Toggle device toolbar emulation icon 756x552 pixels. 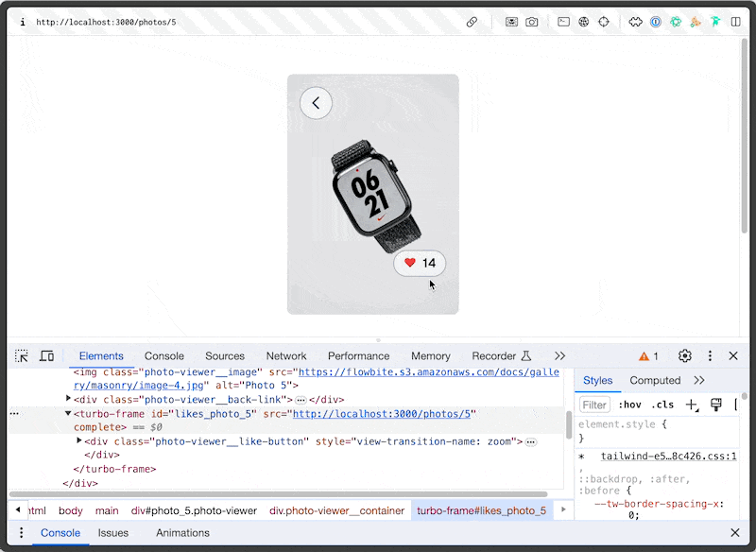46,355
